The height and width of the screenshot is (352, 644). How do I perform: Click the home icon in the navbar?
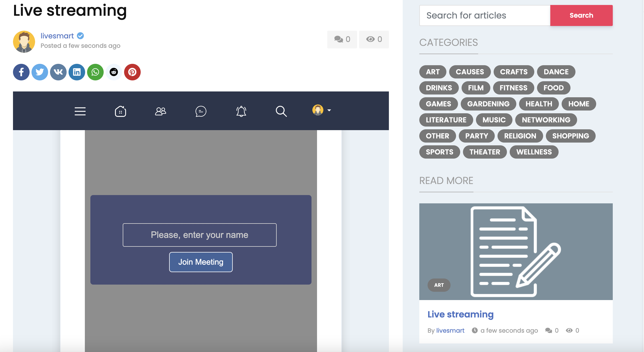120,111
